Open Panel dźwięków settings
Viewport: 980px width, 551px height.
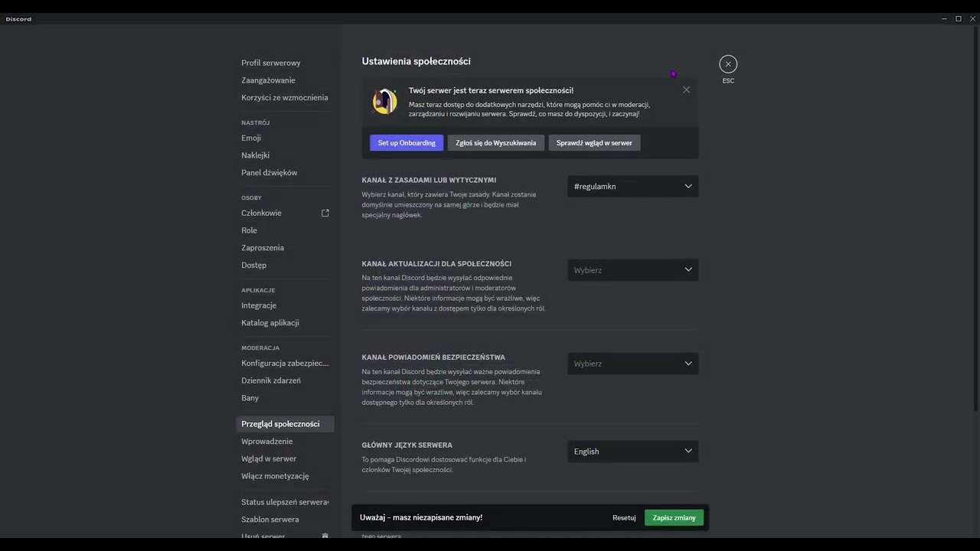click(285, 172)
